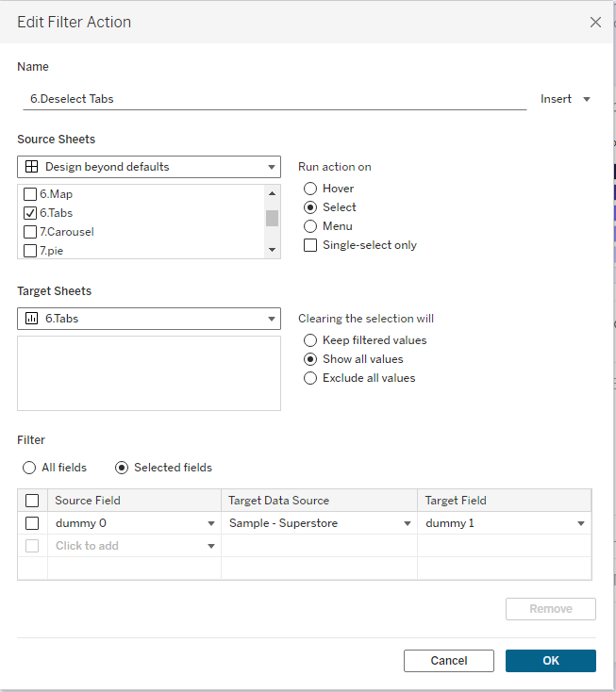Tick the 7.pie sheet checkbox
Screen dimensions: 616x692
[30, 251]
